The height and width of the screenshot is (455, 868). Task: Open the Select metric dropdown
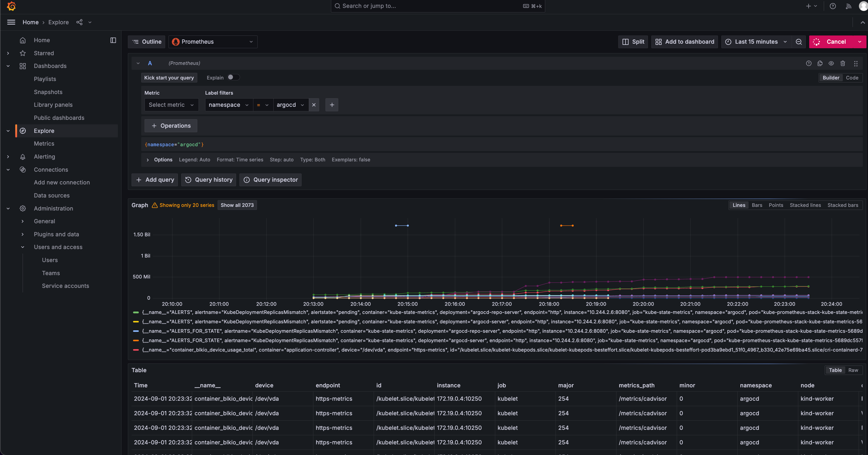[171, 105]
